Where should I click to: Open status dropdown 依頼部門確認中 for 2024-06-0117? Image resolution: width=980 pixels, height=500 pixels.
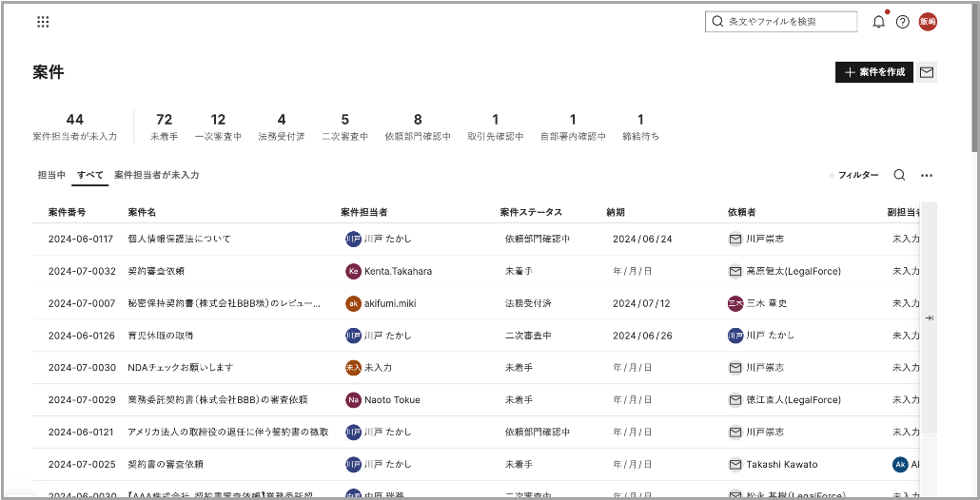pos(538,240)
